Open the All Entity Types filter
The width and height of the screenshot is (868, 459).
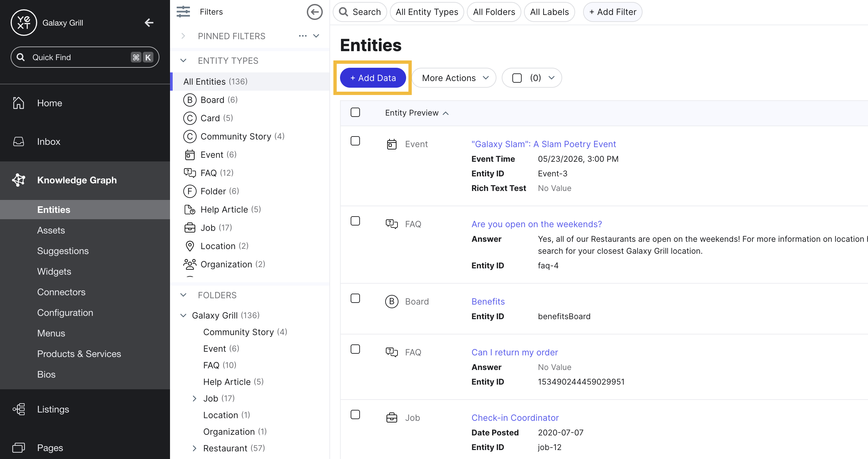coord(427,12)
